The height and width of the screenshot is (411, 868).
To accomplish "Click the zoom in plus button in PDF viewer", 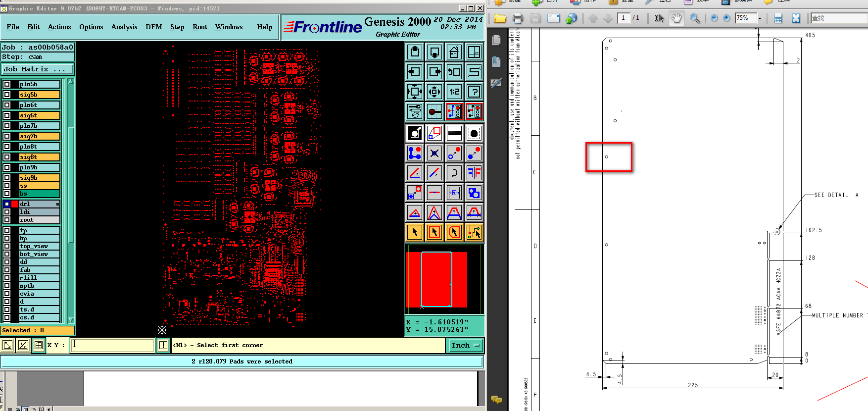I will 726,18.
